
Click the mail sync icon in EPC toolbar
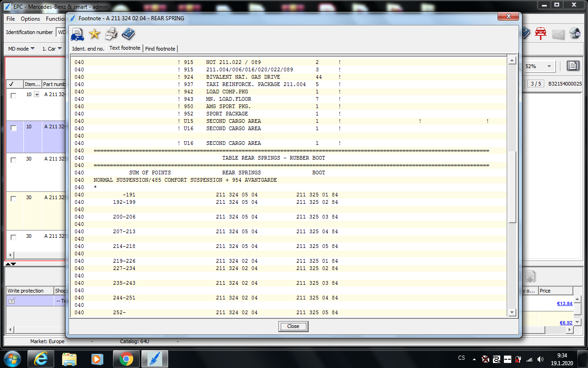575,34
